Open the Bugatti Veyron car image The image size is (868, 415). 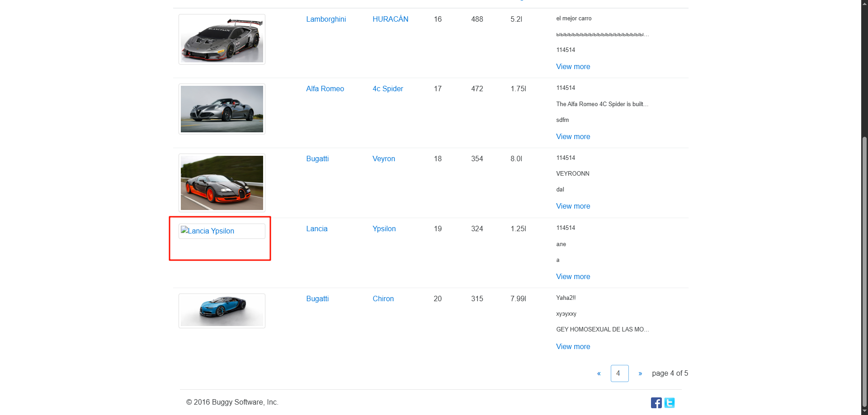pos(222,183)
